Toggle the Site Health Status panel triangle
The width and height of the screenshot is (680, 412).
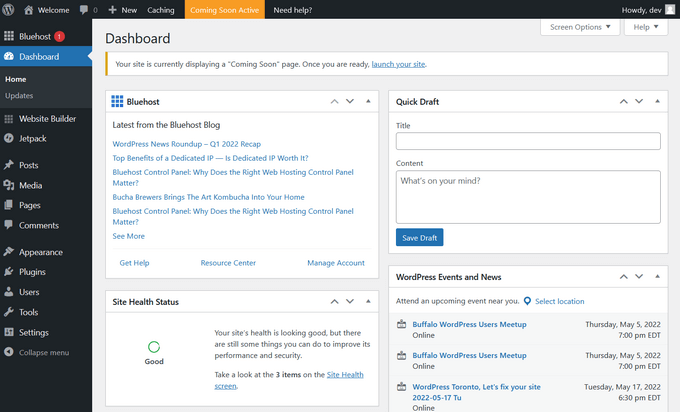(x=368, y=301)
